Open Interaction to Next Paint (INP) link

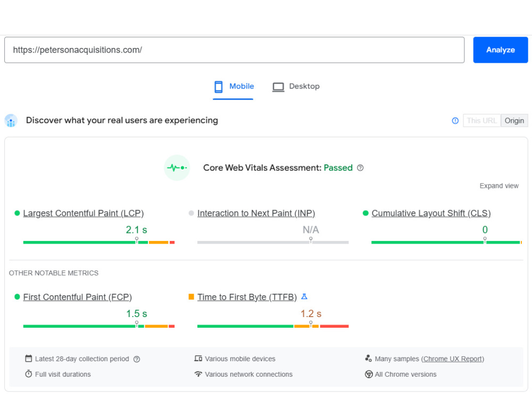[256, 213]
